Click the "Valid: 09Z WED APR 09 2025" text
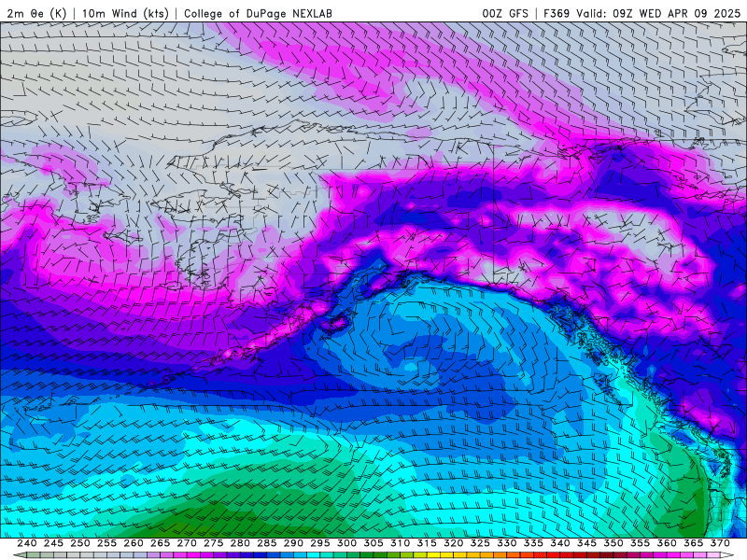 click(658, 13)
